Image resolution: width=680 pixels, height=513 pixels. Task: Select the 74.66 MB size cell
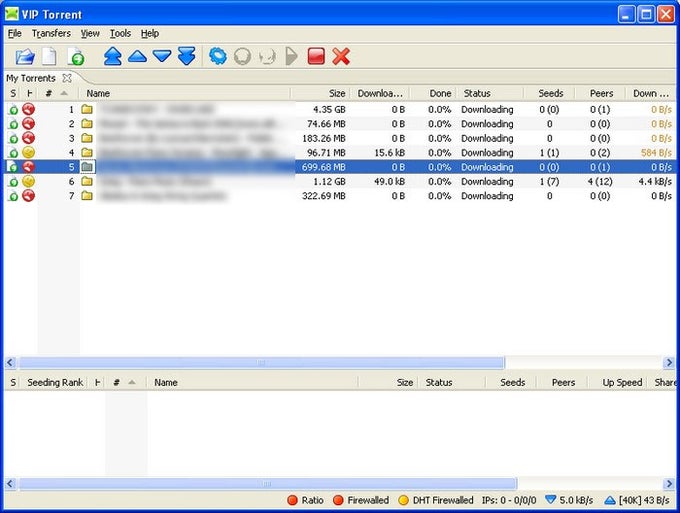[x=326, y=124]
